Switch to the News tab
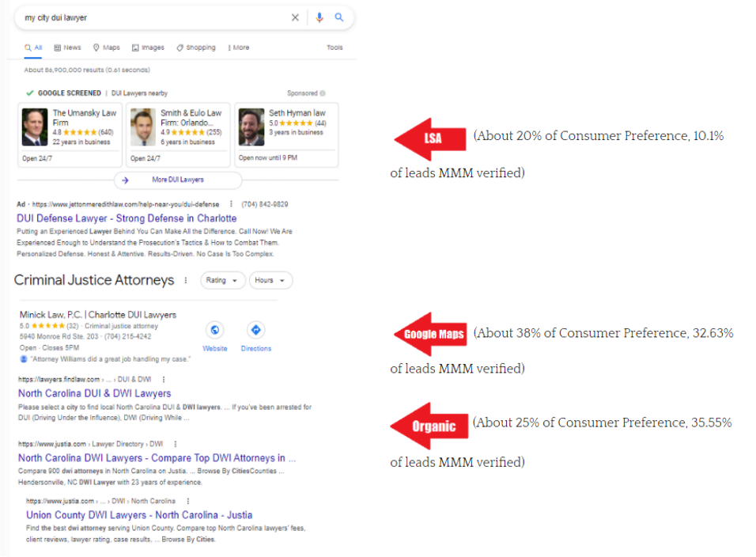This screenshot has width=756, height=557. click(x=68, y=47)
